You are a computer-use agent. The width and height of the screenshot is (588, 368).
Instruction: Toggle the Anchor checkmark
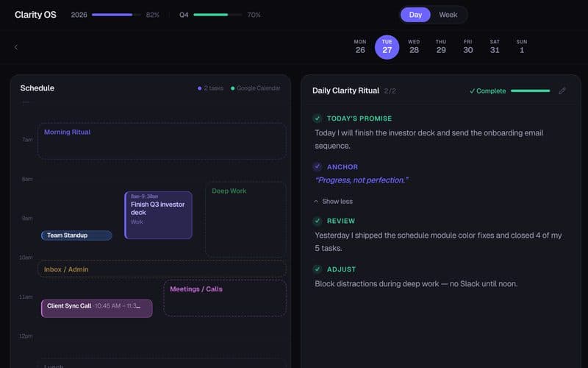click(317, 167)
